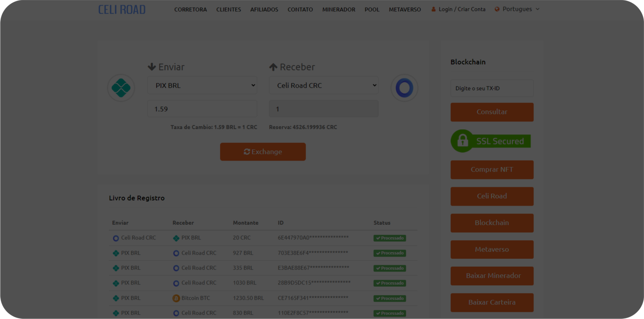644x319 pixels.
Task: Click the PIX icon in 1230.50 BRL row
Action: [x=116, y=299]
